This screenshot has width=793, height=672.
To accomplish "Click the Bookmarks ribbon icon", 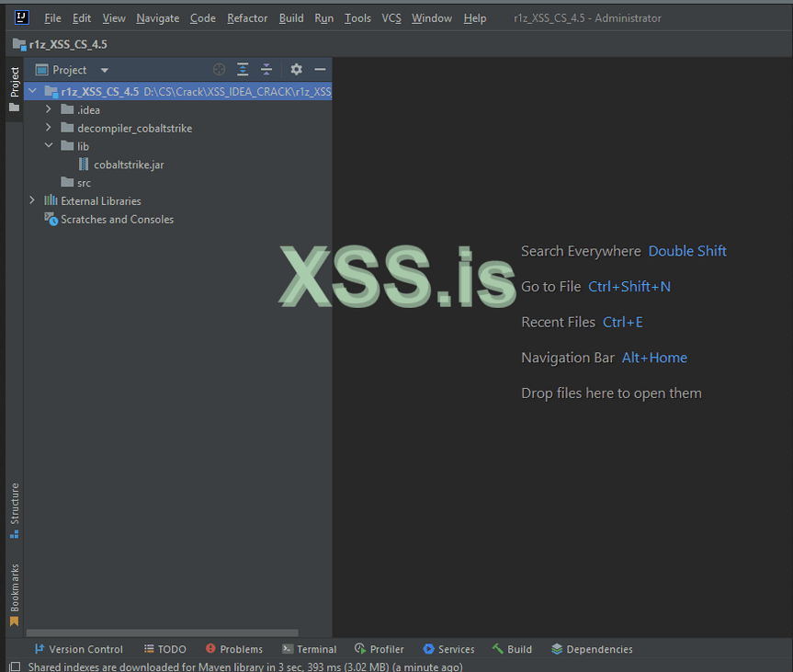I will click(14, 621).
